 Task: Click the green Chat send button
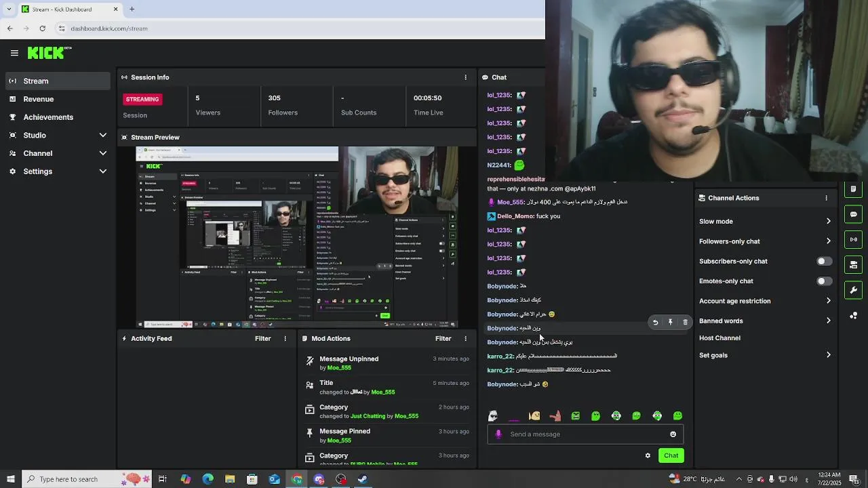click(x=671, y=455)
